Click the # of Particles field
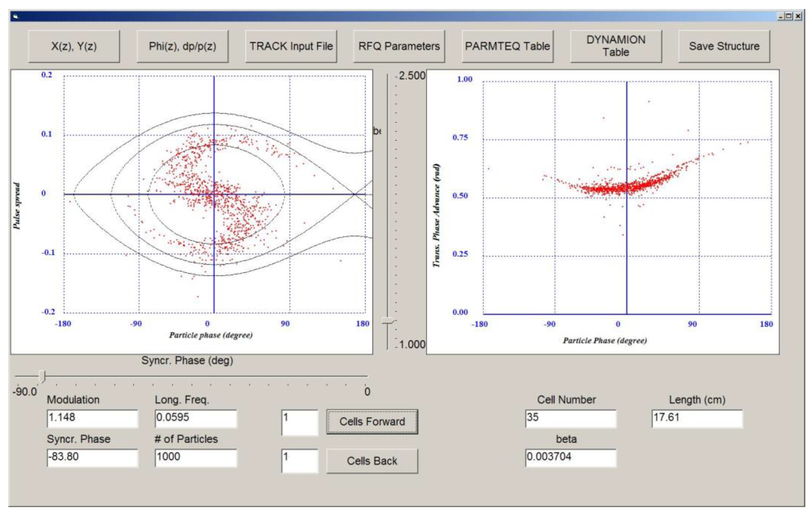Viewport: 812px width, 516px height. tap(196, 457)
